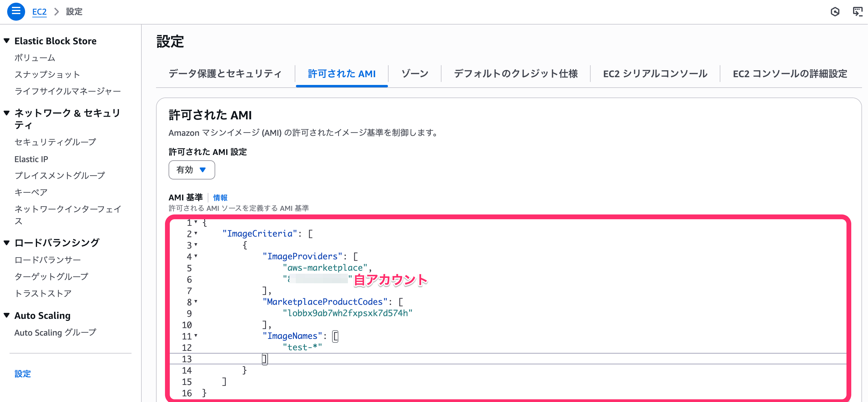Open the hamburger navigation menu
The width and height of the screenshot is (868, 402).
(x=16, y=11)
